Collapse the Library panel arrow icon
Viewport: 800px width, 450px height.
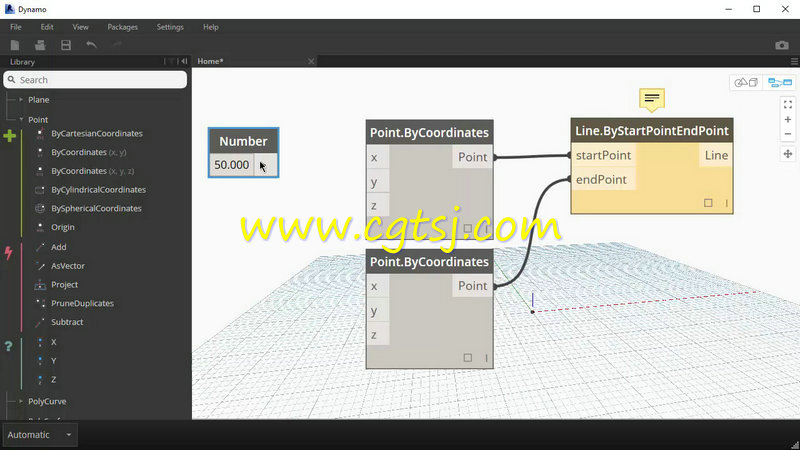(x=184, y=61)
